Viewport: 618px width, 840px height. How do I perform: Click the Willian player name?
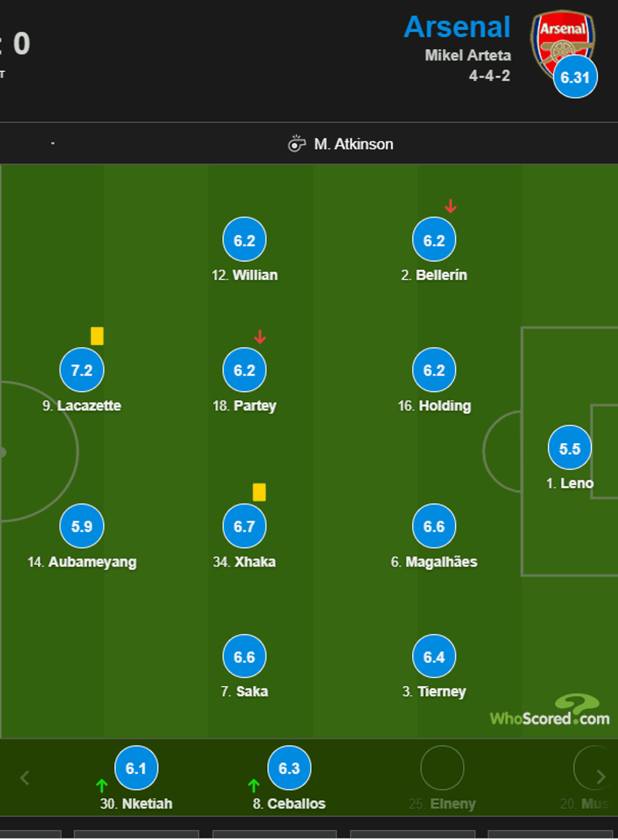tap(255, 275)
